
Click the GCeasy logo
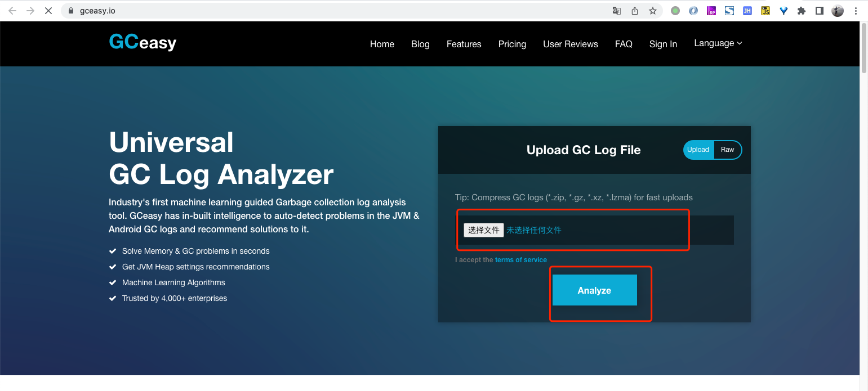143,43
